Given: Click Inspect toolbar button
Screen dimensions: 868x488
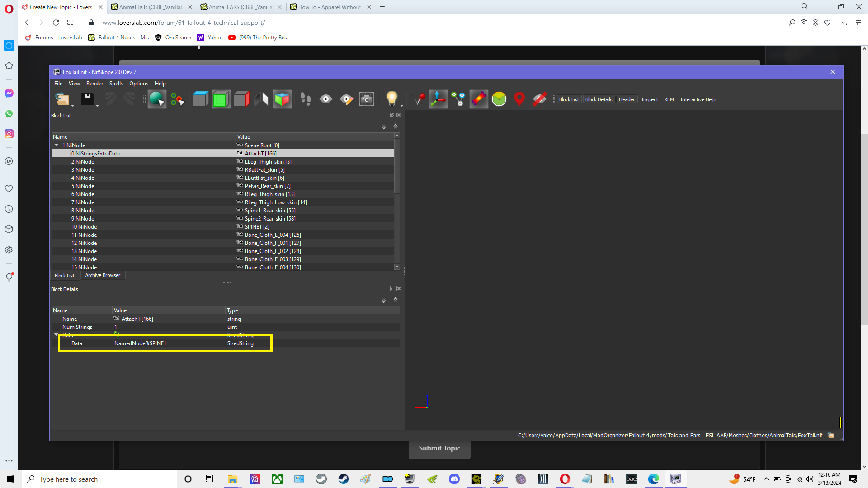Looking at the screenshot, I should pos(650,99).
